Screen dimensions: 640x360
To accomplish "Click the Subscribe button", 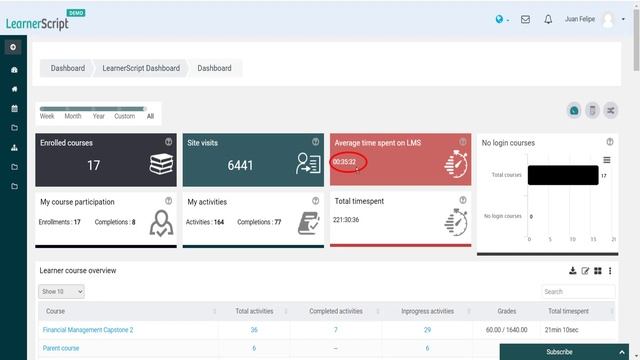I will tap(559, 352).
